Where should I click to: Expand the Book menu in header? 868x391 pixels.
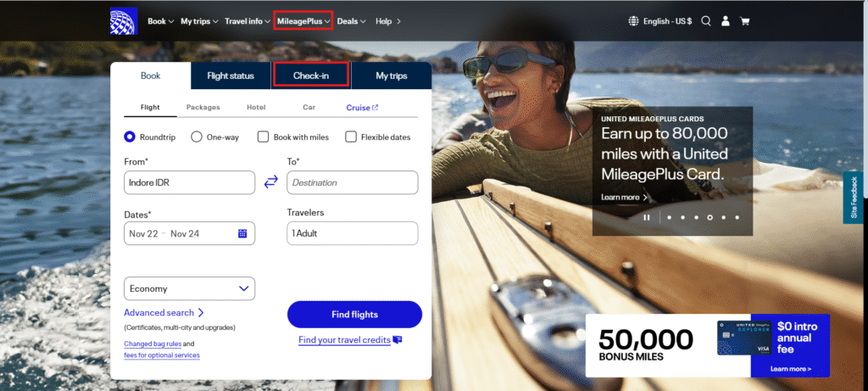(x=160, y=21)
